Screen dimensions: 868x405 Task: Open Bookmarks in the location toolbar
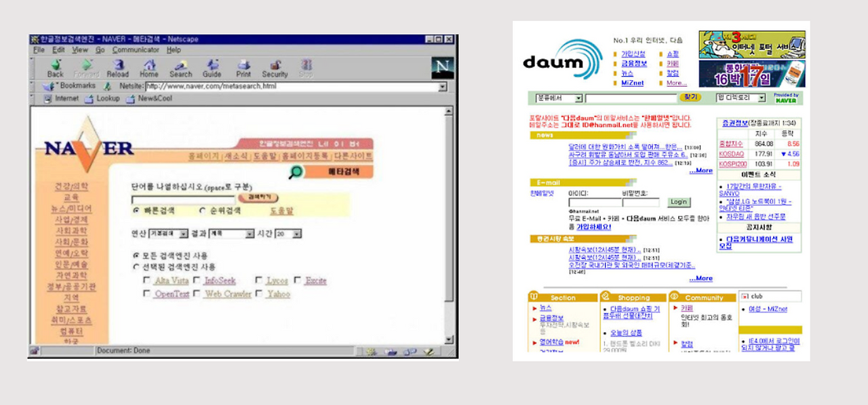[x=70, y=86]
